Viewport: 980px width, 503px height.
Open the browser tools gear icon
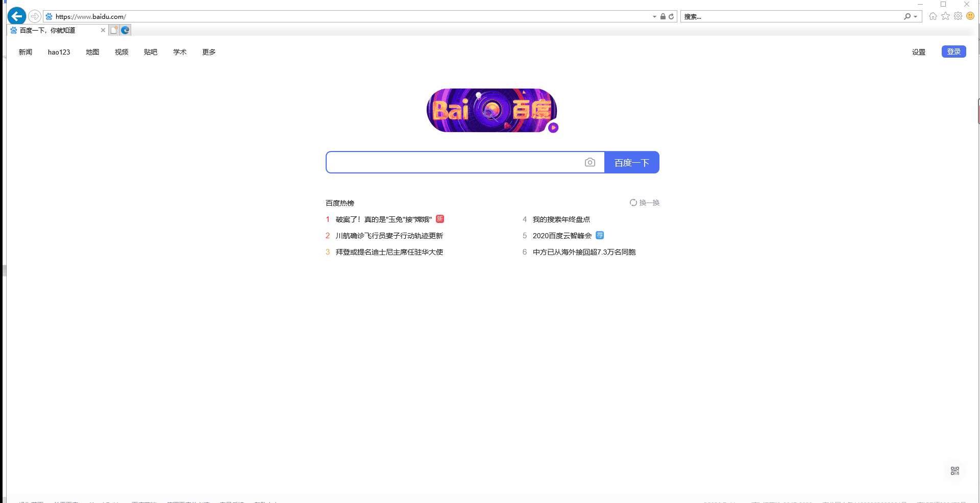click(958, 16)
